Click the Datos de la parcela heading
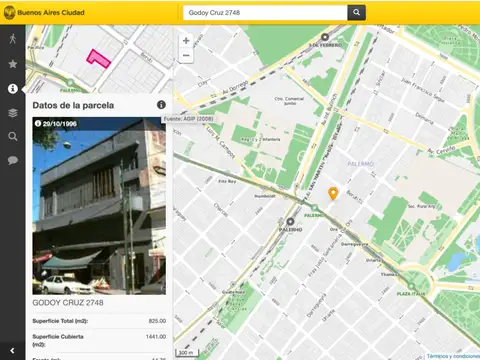Screen dimensions: 480x360 click(x=73, y=105)
